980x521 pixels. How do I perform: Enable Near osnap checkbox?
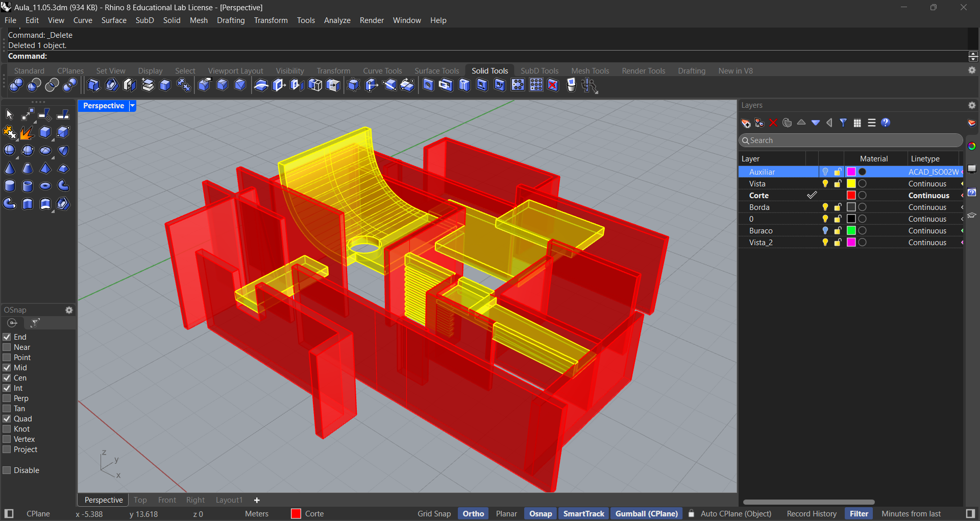pyautogui.click(x=7, y=347)
